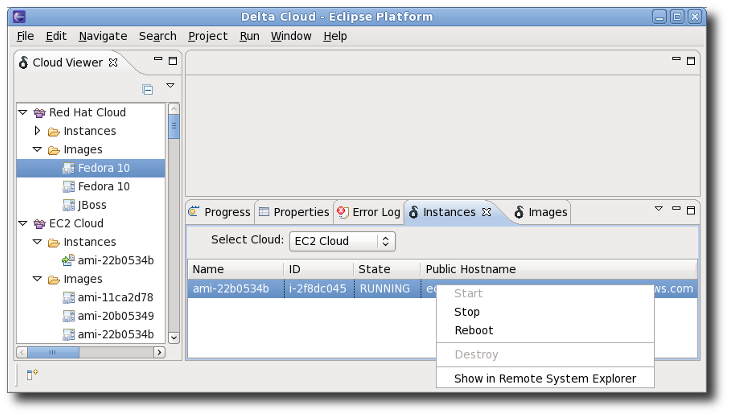Collapse Images under EC2 Cloud
Screen dimensions: 730x416
(38, 278)
